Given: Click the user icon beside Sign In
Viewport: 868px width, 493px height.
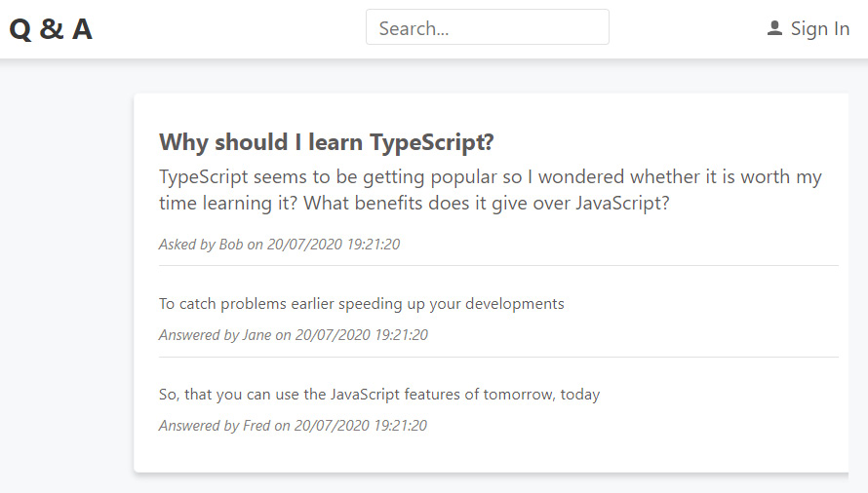Looking at the screenshot, I should click(x=774, y=28).
